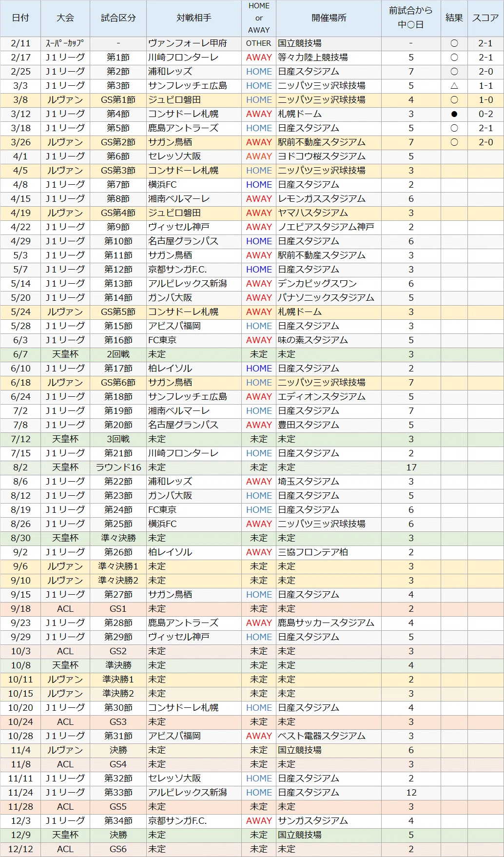Click the 前試合から中○日 header
Screen dimensions: 504x857
coord(411,18)
